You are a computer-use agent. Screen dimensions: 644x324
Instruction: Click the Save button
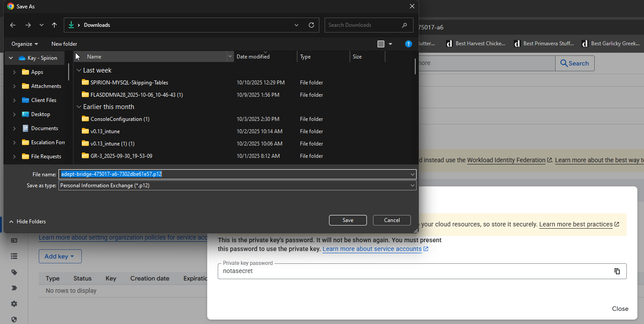click(348, 220)
